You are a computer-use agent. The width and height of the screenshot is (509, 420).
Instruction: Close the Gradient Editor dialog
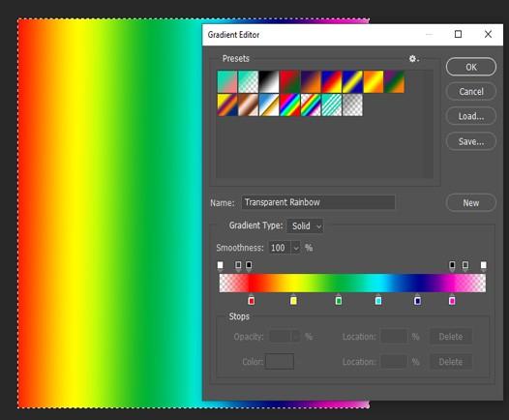488,34
